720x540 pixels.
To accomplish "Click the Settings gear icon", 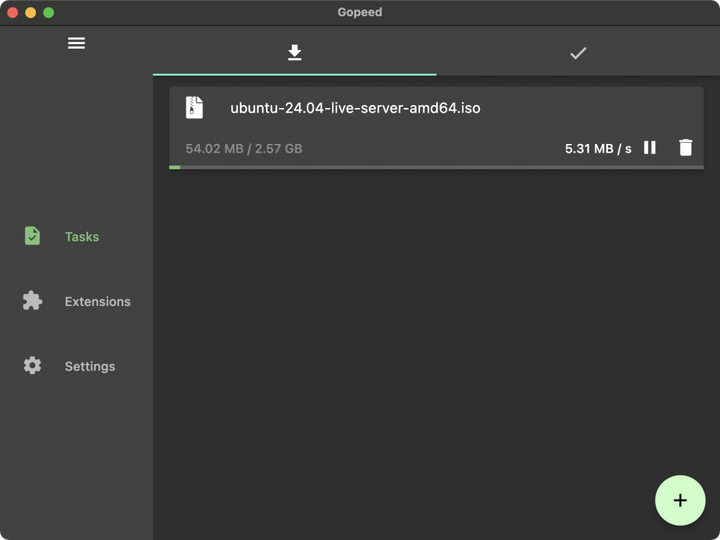I will click(33, 366).
